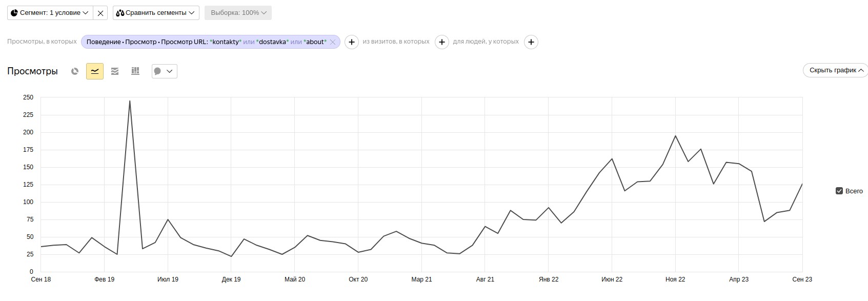
Task: Click the Ноя 22 peak on the line
Action: pos(675,136)
